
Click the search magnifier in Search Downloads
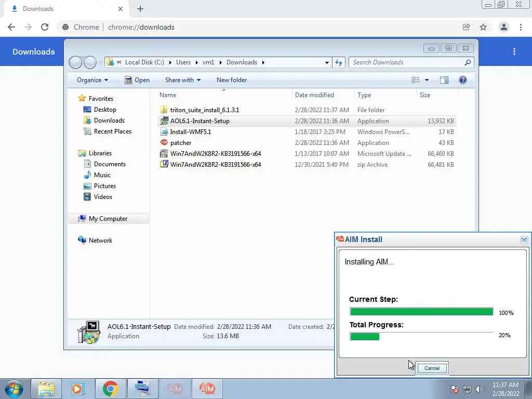[x=468, y=62]
